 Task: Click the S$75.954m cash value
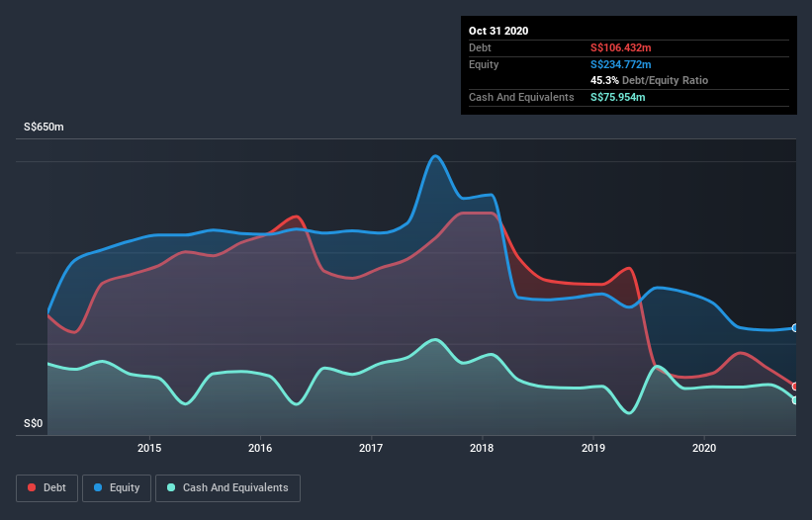(x=618, y=97)
